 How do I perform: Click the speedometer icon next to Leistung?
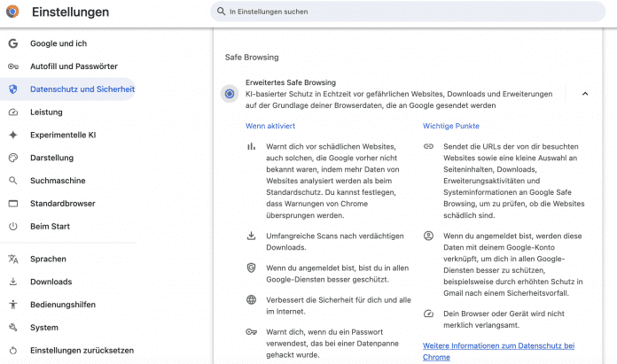[x=13, y=112]
